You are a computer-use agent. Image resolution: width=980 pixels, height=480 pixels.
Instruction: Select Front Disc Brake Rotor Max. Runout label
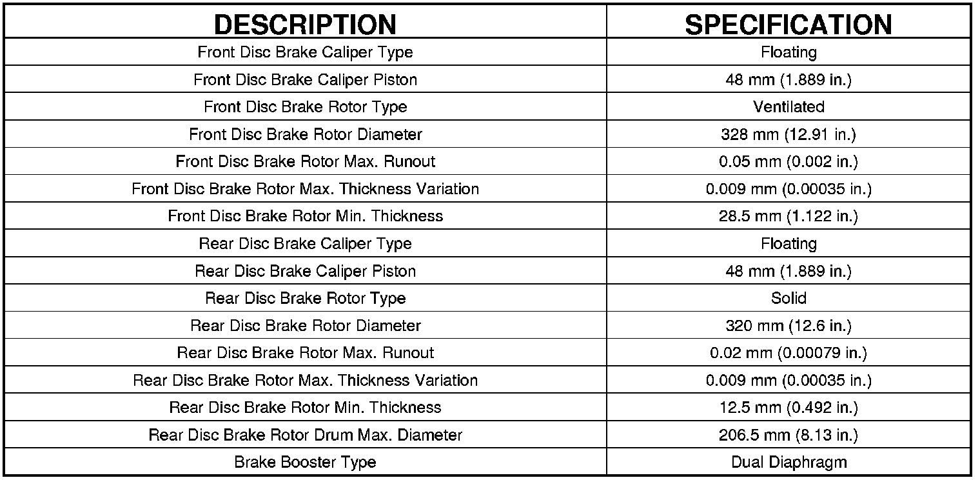click(305, 161)
